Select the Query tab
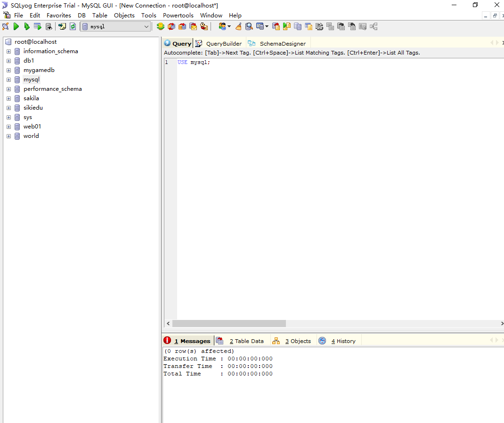The height and width of the screenshot is (423, 504). tap(178, 44)
